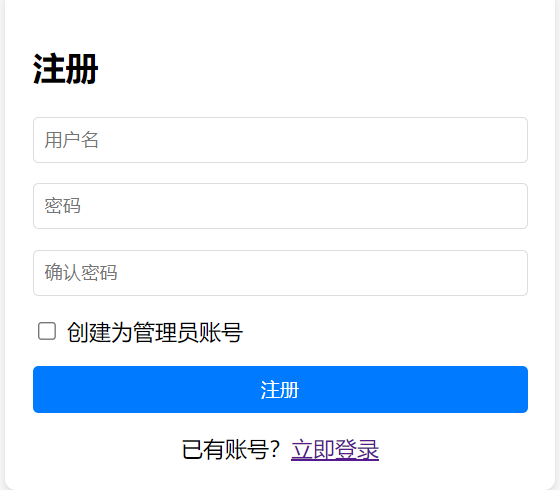Viewport: 560px width, 490px height.
Task: Click the first text box under 注册 heading
Action: coord(280,140)
